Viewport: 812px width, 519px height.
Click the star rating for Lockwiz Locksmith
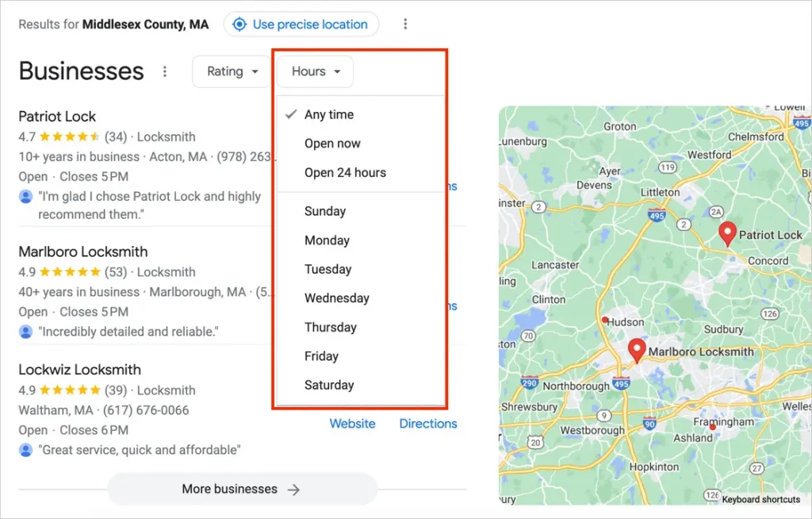(70, 390)
